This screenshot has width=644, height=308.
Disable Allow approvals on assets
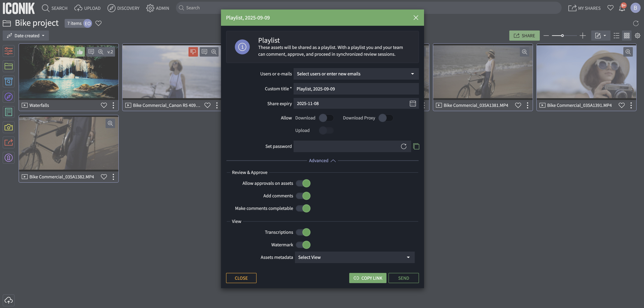point(303,183)
